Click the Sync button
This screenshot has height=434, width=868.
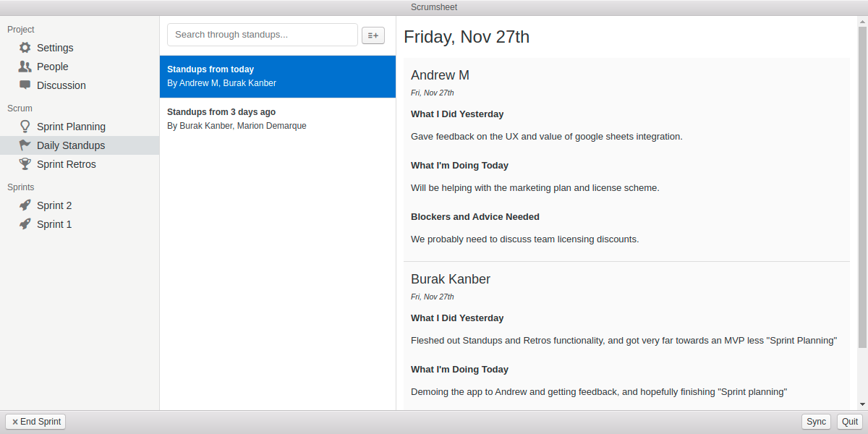[x=816, y=422]
